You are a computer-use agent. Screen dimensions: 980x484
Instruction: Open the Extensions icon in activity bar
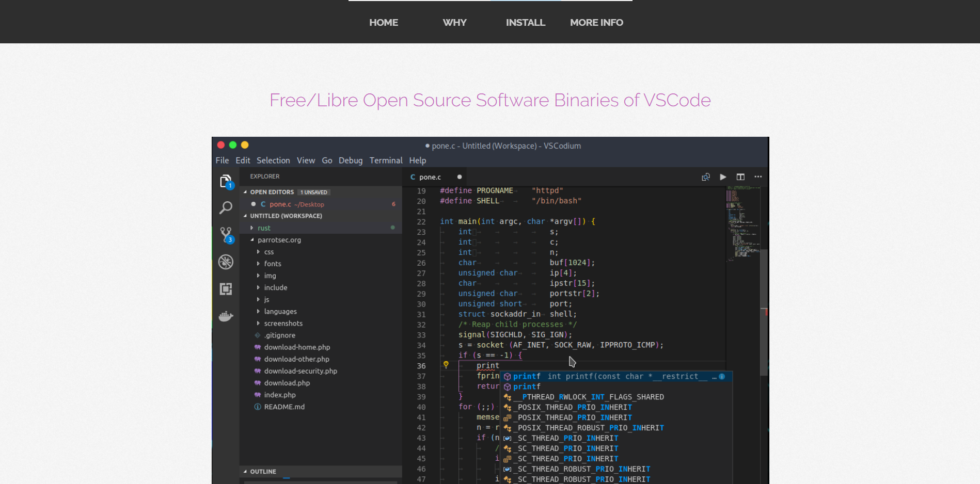click(x=226, y=289)
